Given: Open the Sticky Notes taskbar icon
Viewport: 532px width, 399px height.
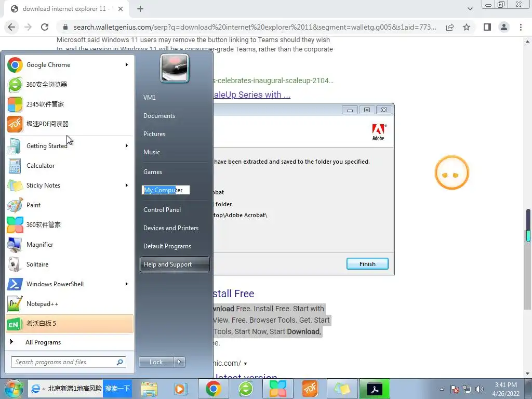Looking at the screenshot, I should [342, 389].
